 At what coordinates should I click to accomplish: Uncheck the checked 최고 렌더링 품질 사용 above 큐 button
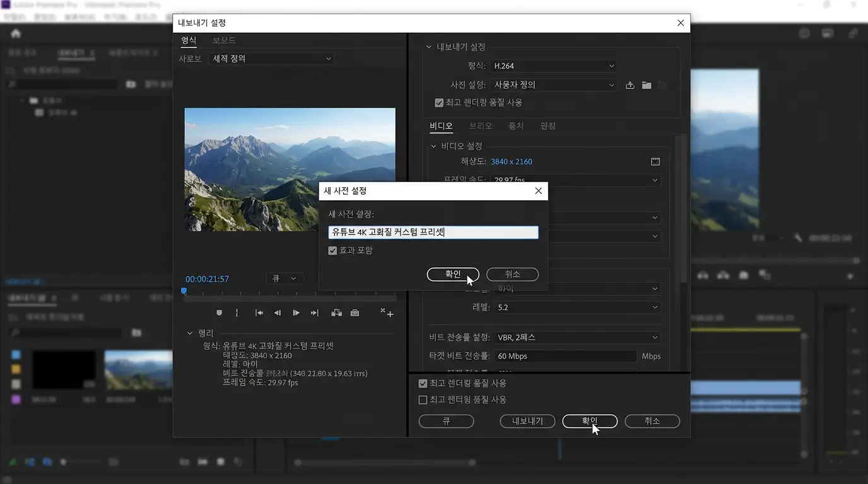[x=423, y=383]
